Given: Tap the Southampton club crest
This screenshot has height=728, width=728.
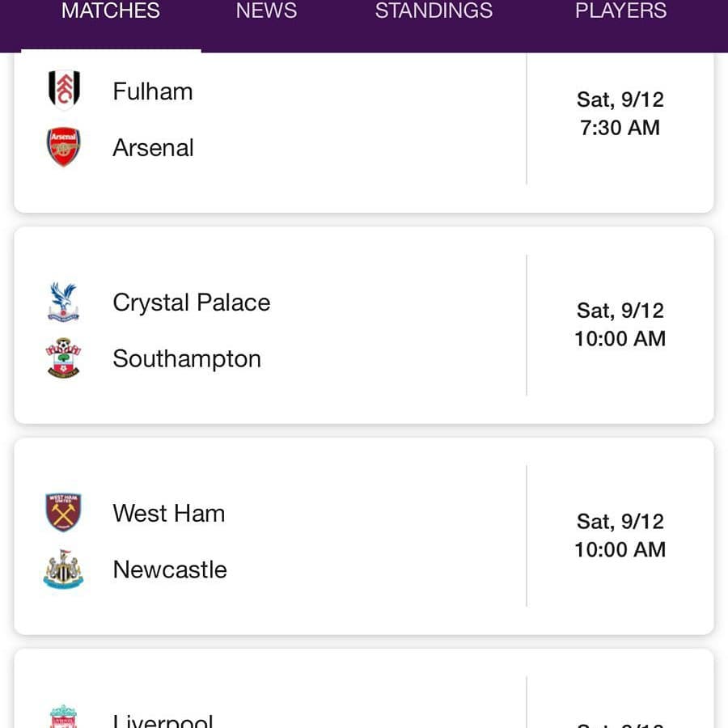Looking at the screenshot, I should pyautogui.click(x=64, y=358).
